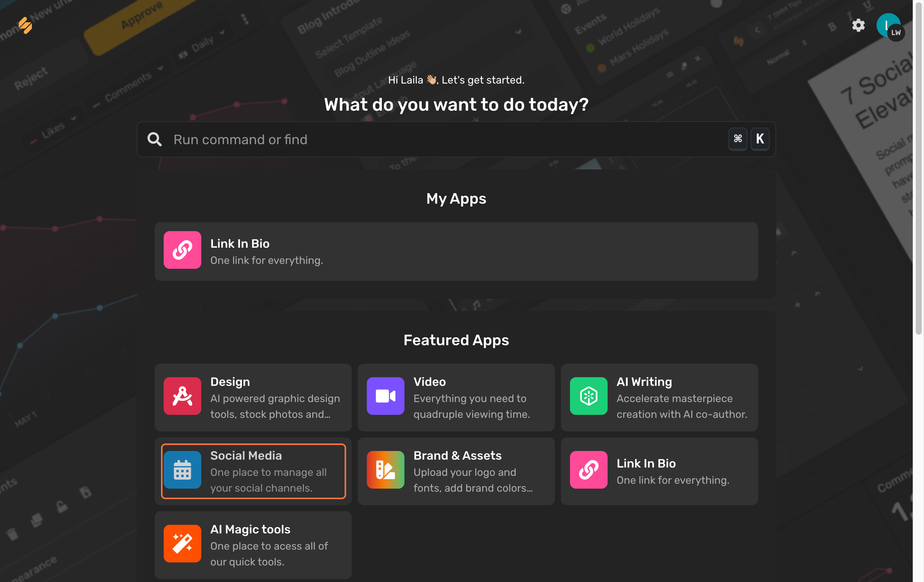924x582 pixels.
Task: Open Link In Bio title in Featured Apps
Action: [646, 463]
